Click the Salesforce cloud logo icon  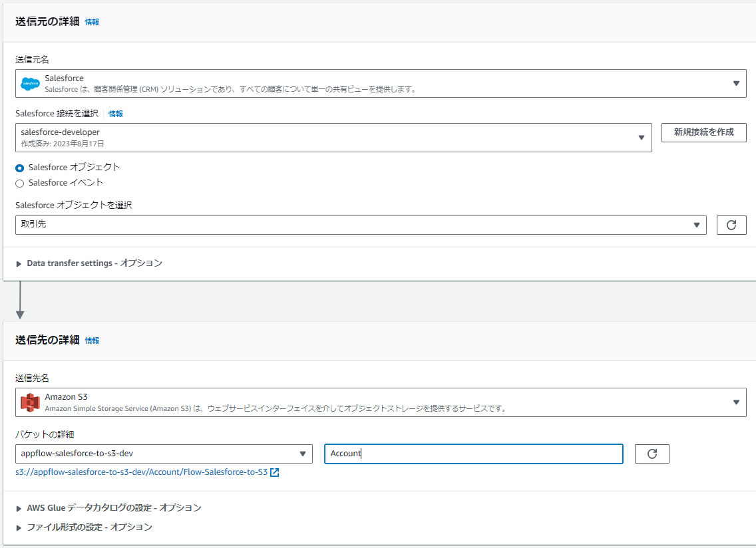[31, 83]
